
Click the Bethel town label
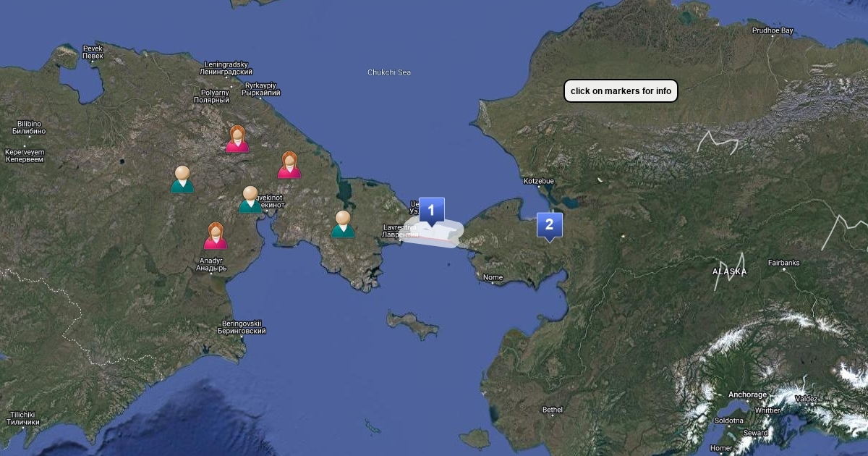pos(553,410)
